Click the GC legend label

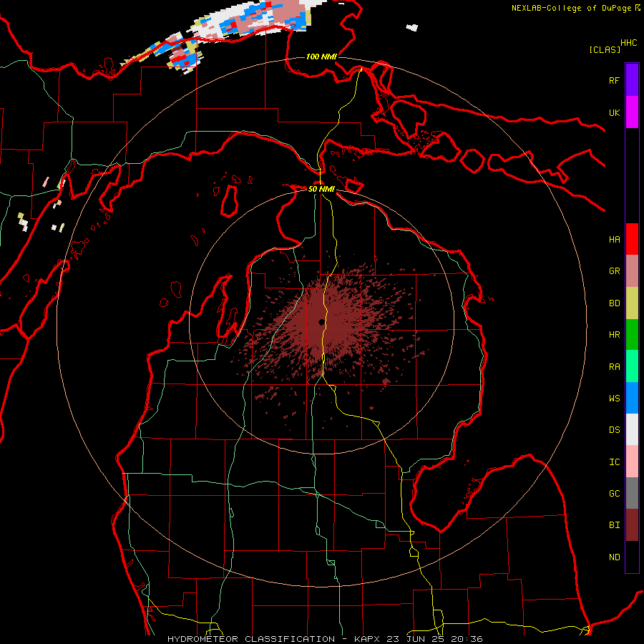(614, 494)
